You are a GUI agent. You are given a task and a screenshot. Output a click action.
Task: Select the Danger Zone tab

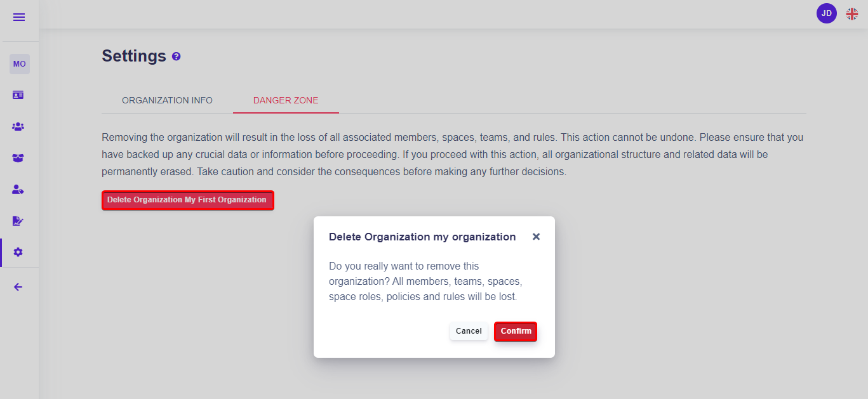point(286,100)
